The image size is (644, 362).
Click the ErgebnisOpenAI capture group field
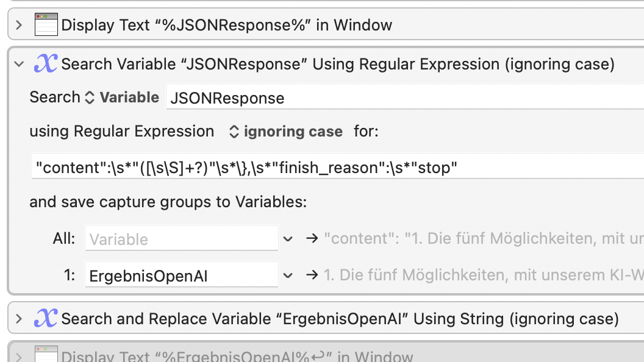click(182, 275)
